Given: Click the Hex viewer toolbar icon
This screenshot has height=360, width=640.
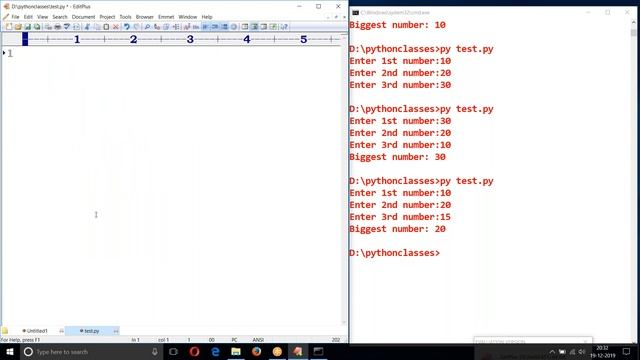Looking at the screenshot, I should [x=196, y=27].
